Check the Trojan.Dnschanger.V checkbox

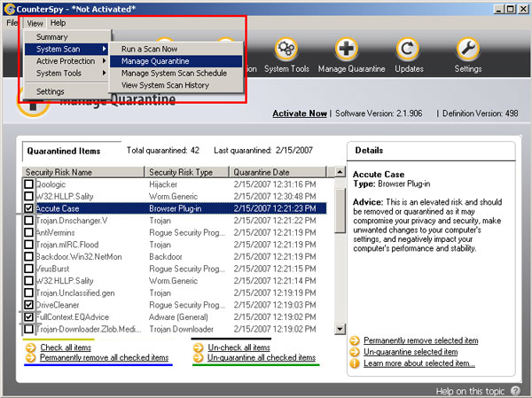(29, 220)
